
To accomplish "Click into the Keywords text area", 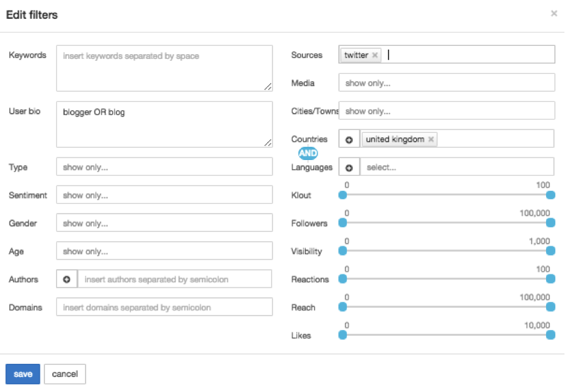I will tap(164, 68).
